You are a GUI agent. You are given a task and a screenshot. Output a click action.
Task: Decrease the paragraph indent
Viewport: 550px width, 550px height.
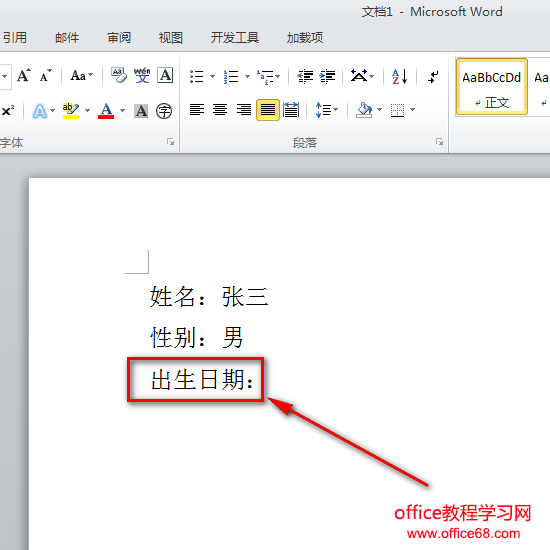(305, 76)
